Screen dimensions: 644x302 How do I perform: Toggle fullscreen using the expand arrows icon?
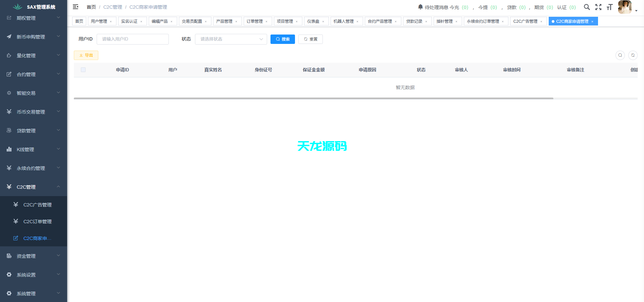(x=599, y=7)
